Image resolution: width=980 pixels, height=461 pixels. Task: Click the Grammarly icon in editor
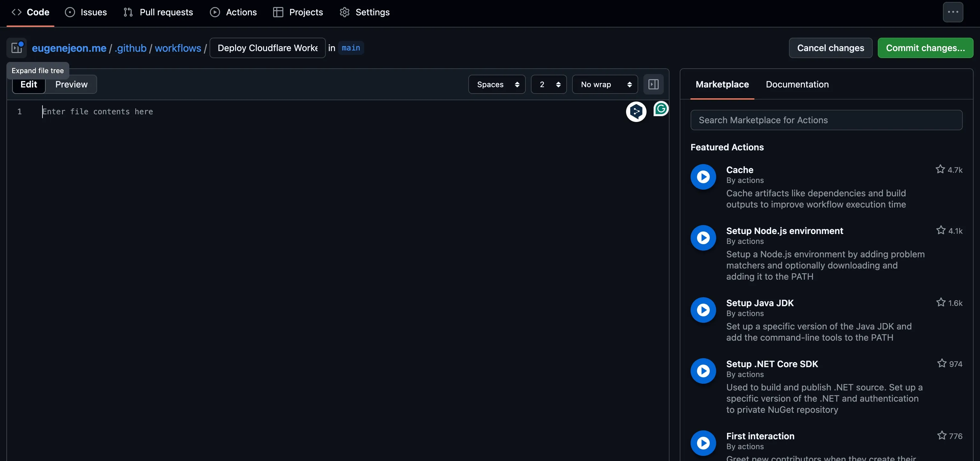(x=661, y=109)
